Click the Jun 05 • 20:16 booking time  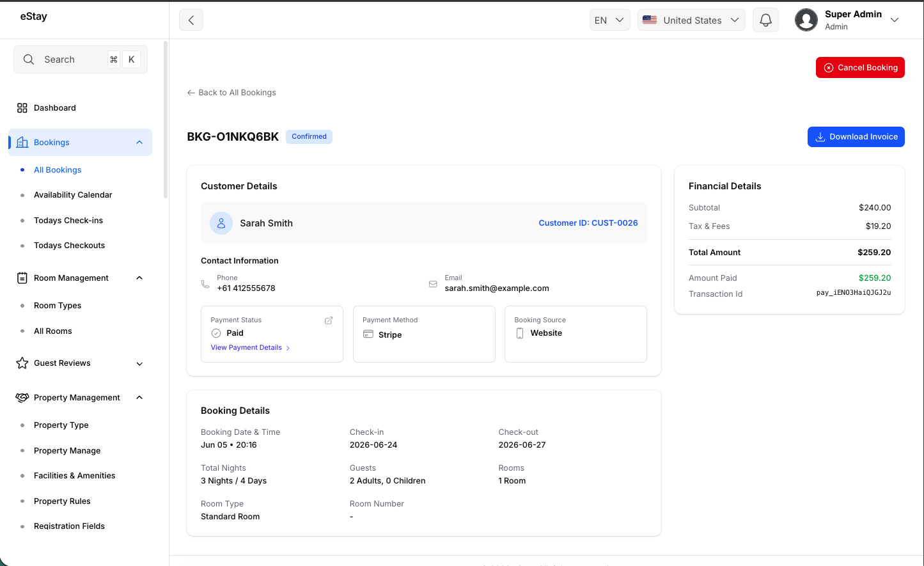point(229,445)
